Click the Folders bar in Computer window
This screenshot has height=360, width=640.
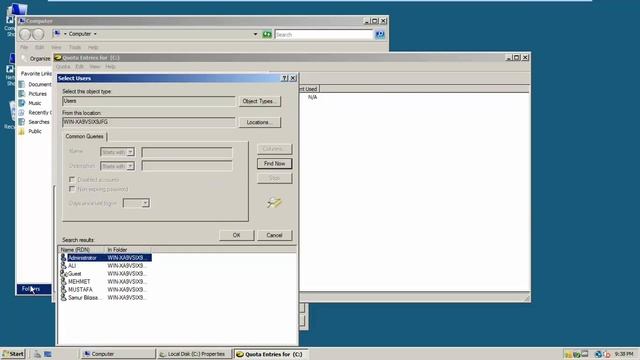tap(34, 289)
